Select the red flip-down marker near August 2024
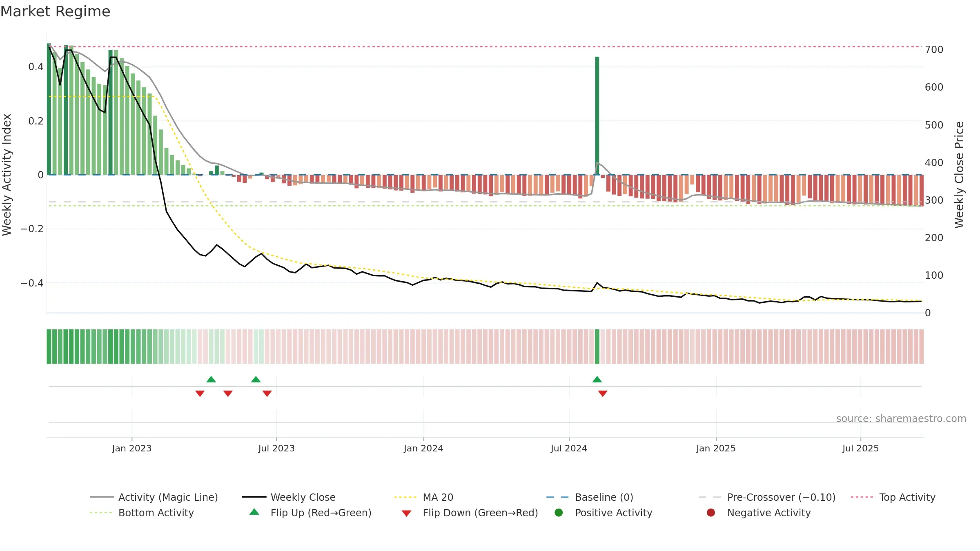This screenshot has width=980, height=551. click(x=603, y=393)
